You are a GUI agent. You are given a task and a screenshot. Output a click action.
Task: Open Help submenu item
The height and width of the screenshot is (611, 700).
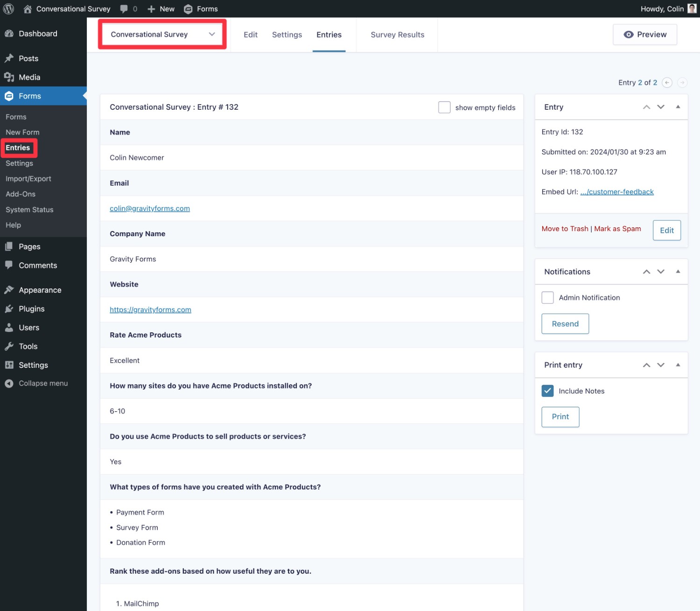tap(13, 225)
